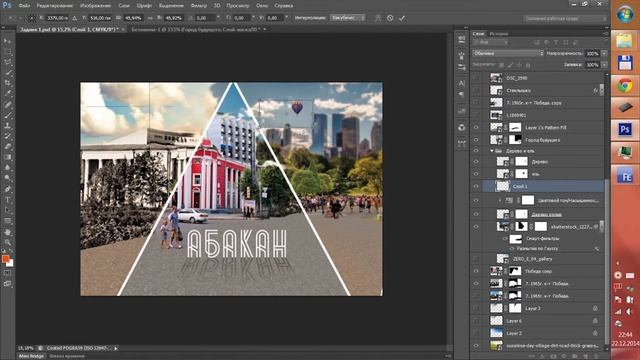Select the Hand tool
The width and height of the screenshot is (640, 360).
[7, 231]
